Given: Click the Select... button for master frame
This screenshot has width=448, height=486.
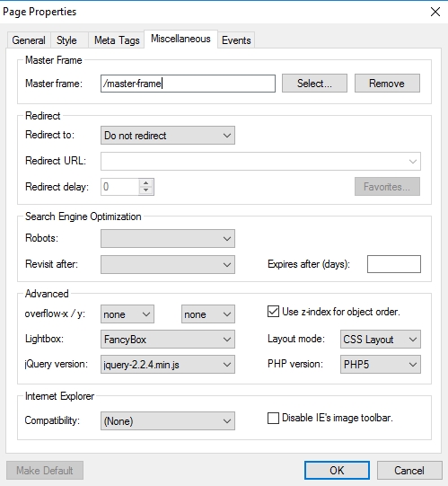Looking at the screenshot, I should pos(314,83).
